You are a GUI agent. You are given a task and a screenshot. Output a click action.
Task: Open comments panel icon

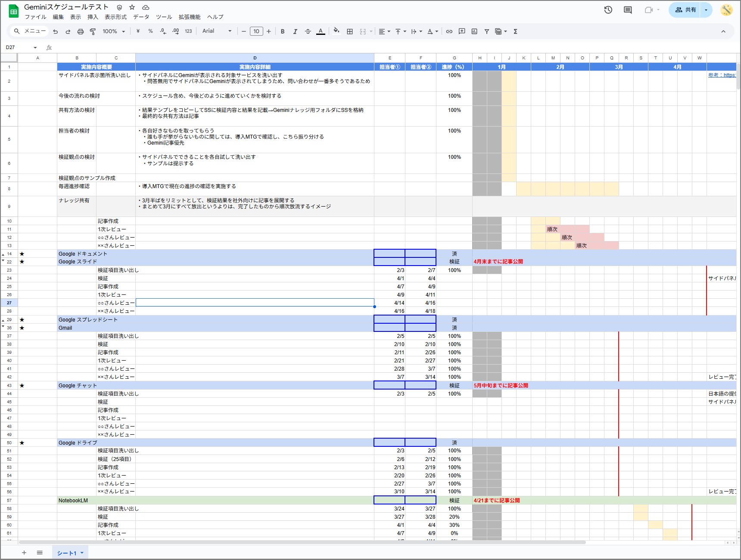coord(628,10)
